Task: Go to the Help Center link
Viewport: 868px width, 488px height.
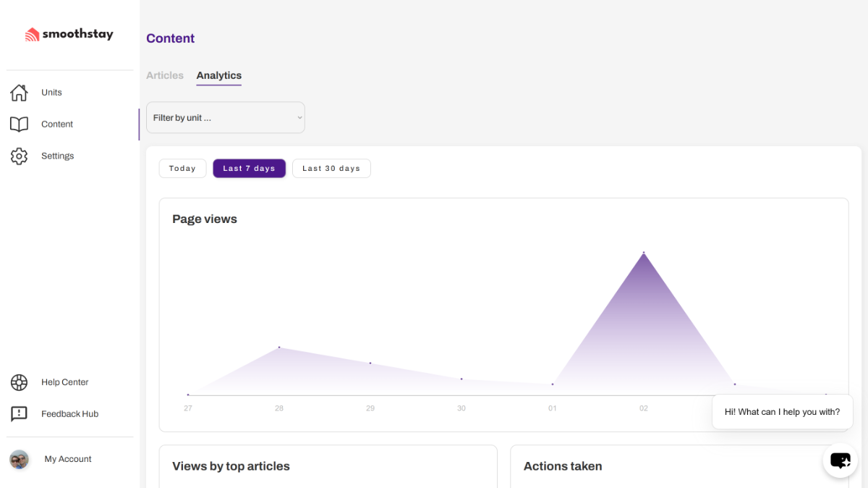Action: (64, 382)
